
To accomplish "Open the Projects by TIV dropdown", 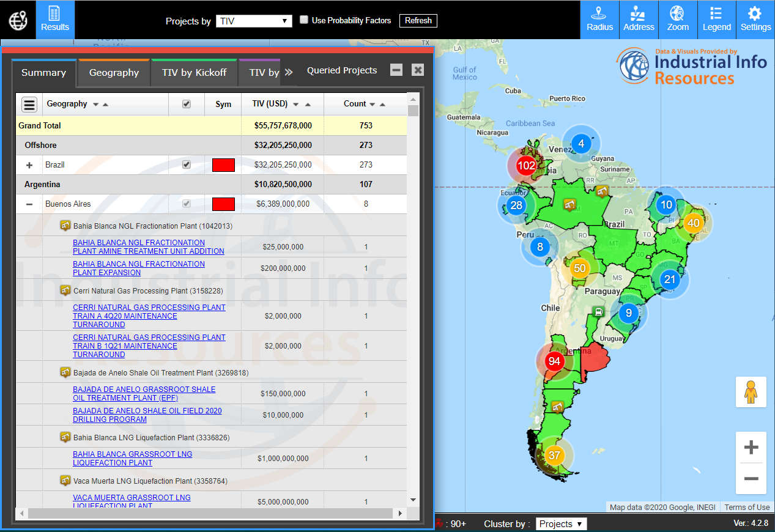I will 254,21.
